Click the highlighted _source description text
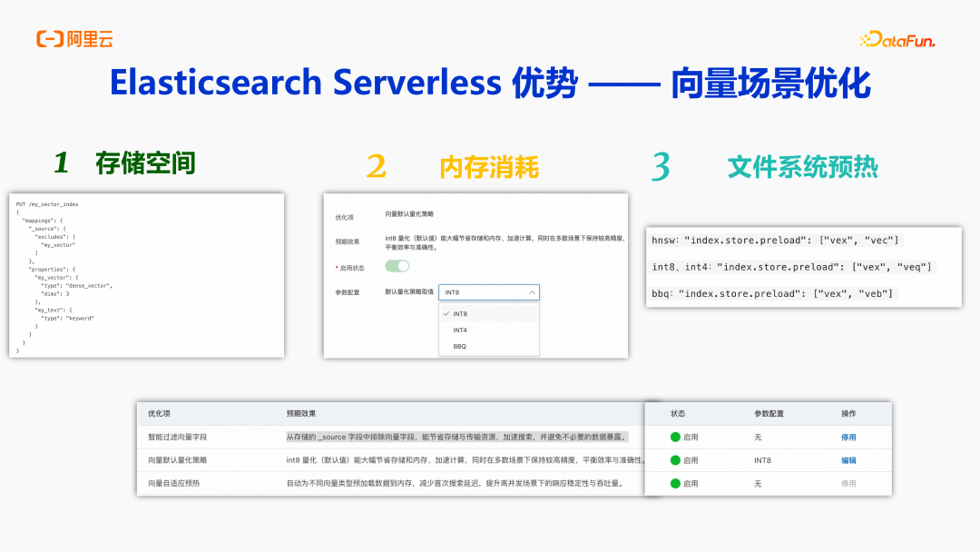Image resolution: width=980 pixels, height=552 pixels. point(456,437)
